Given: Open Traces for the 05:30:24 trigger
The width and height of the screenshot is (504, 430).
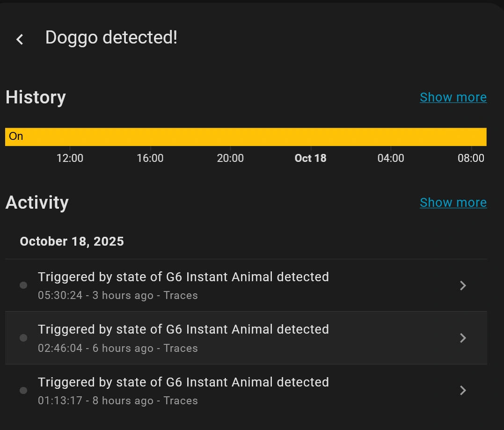Looking at the screenshot, I should [181, 296].
